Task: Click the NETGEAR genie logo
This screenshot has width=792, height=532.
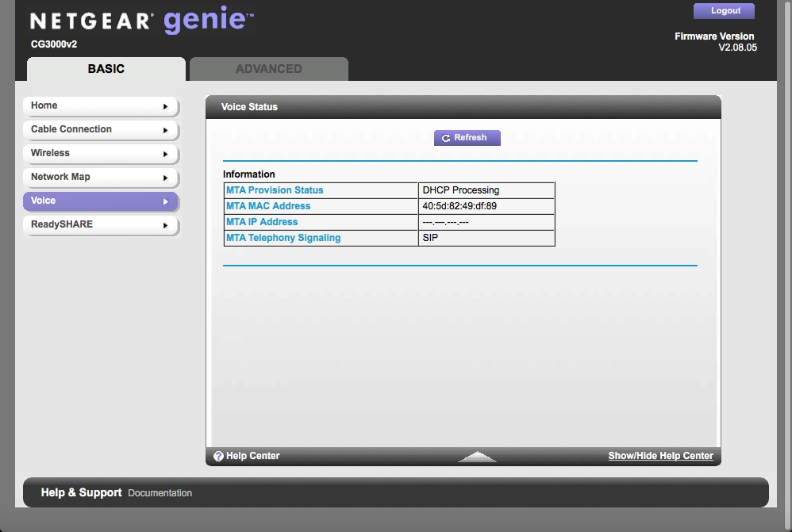Action: pyautogui.click(x=142, y=20)
